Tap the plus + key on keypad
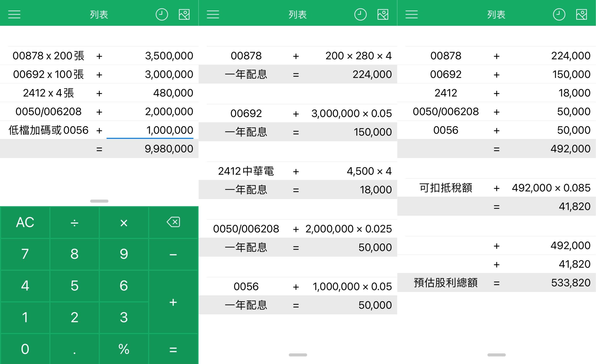This screenshot has width=596, height=364. tap(173, 302)
